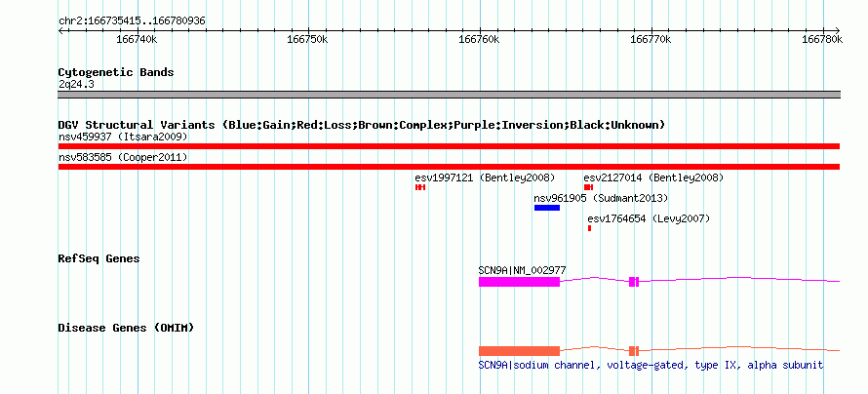Viewport: 868px width, 394px height.
Task: Click the 166760k ruler tick label
Action: point(480,40)
